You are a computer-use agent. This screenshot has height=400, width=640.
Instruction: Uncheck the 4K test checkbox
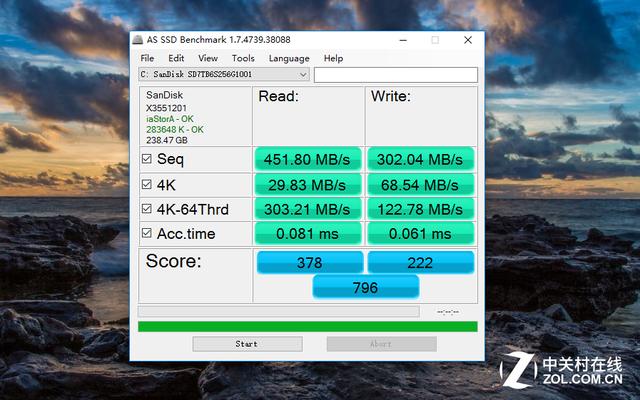147,184
